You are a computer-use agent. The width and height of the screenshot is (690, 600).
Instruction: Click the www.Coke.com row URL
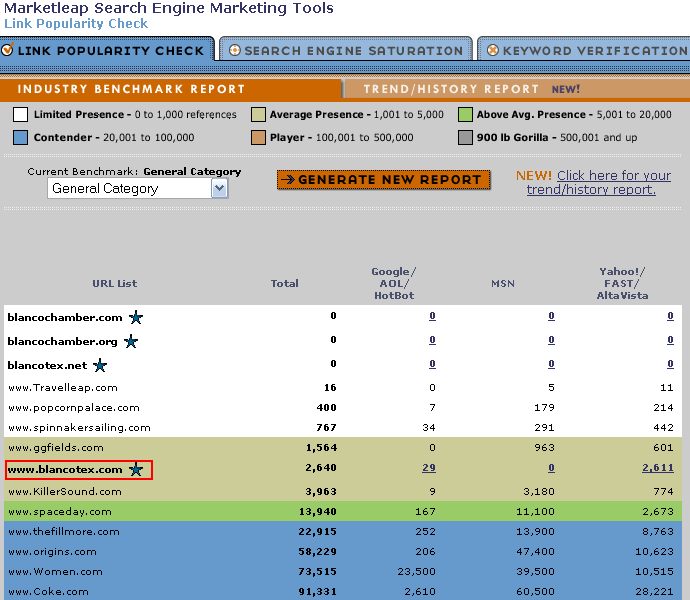(48, 592)
